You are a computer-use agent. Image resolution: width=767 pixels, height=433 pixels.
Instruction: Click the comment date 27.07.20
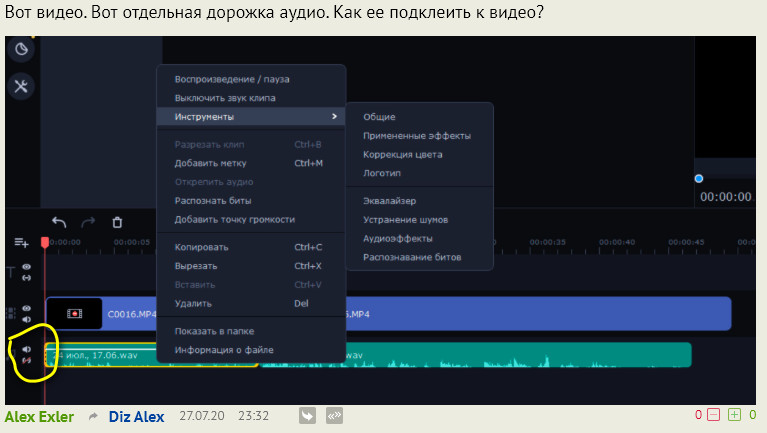click(202, 416)
